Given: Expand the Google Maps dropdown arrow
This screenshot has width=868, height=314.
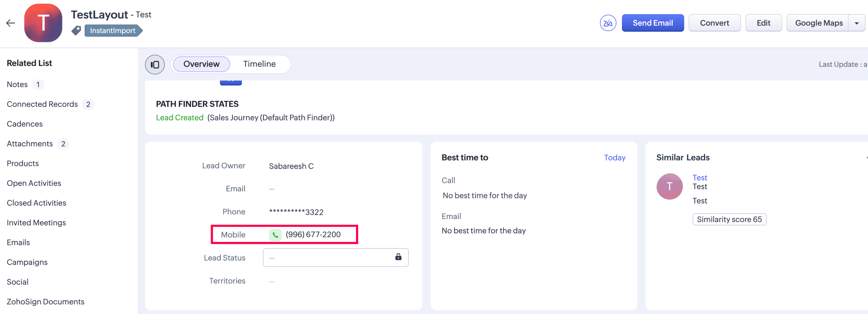Looking at the screenshot, I should pos(856,23).
